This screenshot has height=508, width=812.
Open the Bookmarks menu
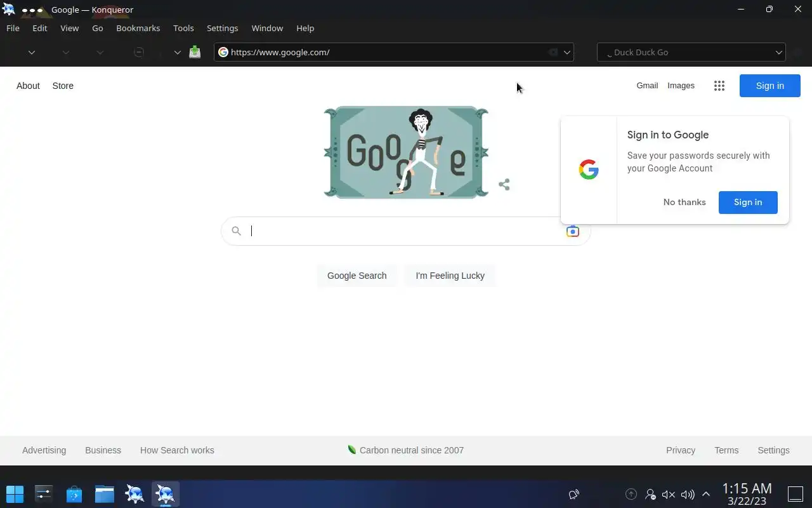[138, 28]
